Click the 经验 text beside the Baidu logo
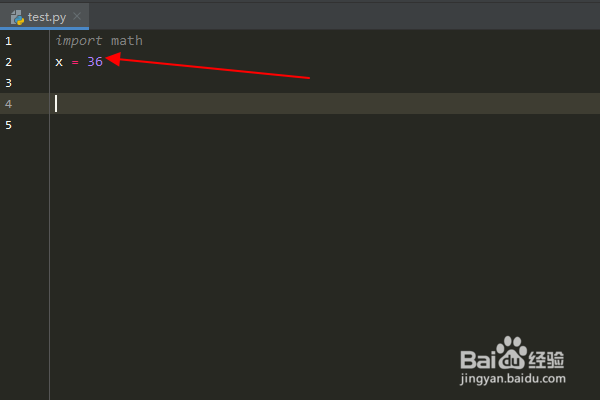The height and width of the screenshot is (400, 600). 546,360
